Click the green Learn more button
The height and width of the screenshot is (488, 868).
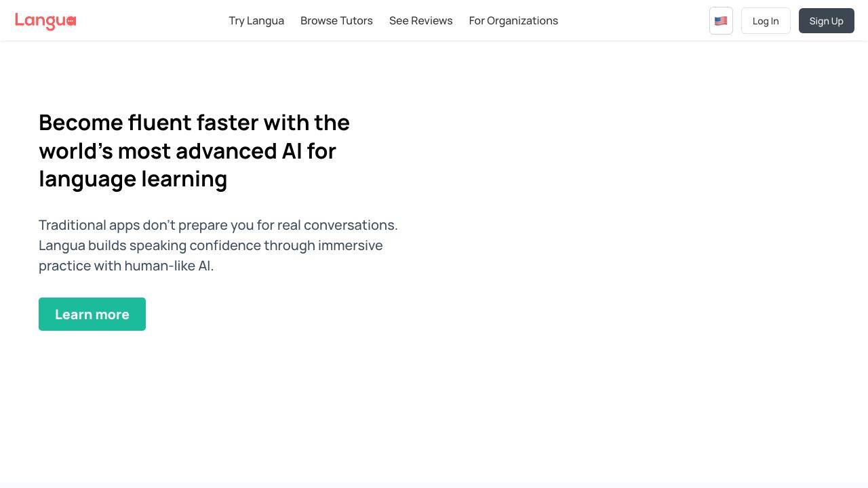(92, 314)
